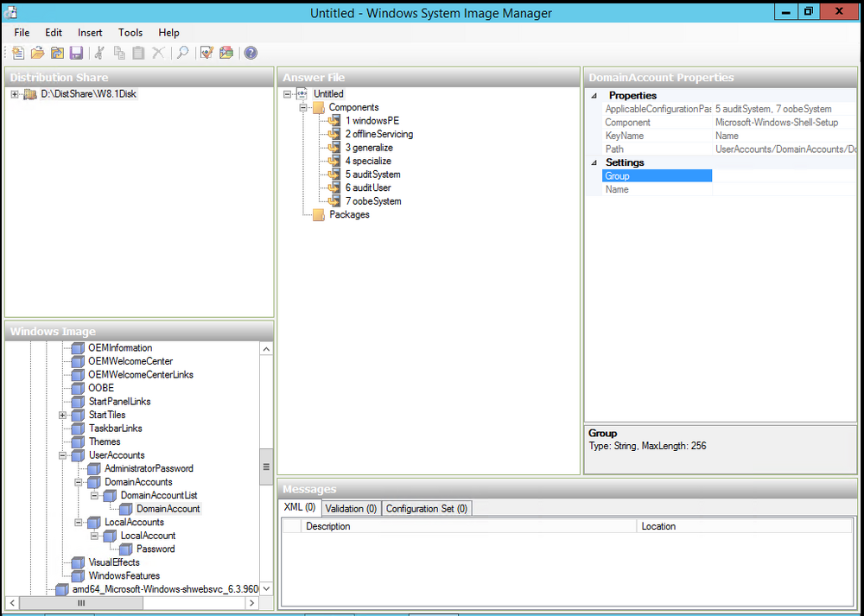Open the Edit menu
The image size is (864, 616).
pyautogui.click(x=54, y=33)
